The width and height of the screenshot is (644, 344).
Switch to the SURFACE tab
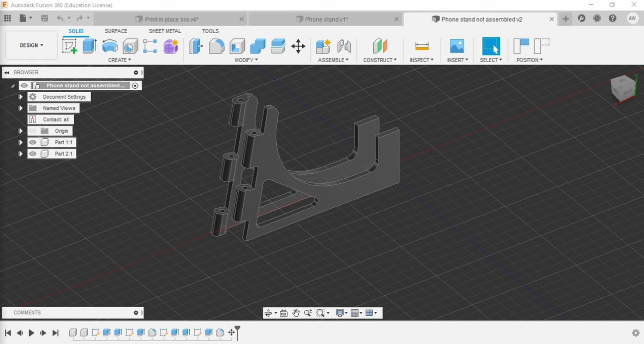tap(116, 31)
